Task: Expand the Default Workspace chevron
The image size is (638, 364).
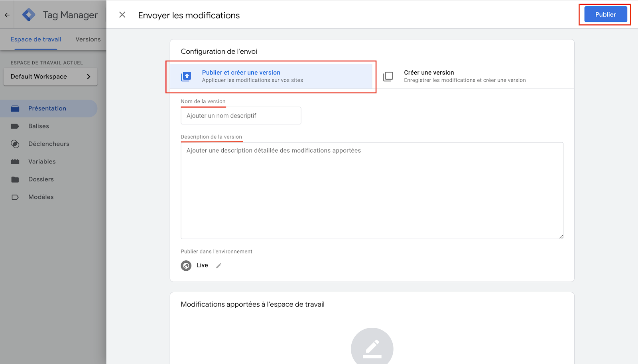Action: [x=89, y=77]
